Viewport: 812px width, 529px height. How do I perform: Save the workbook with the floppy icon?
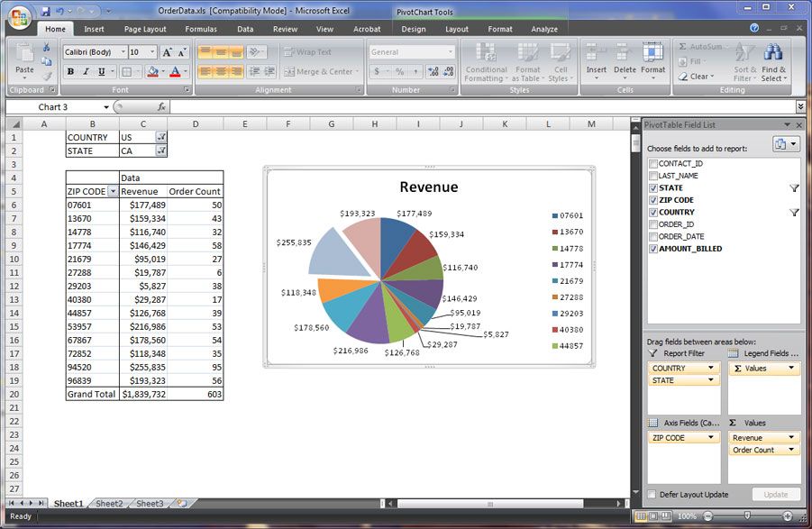click(x=45, y=11)
